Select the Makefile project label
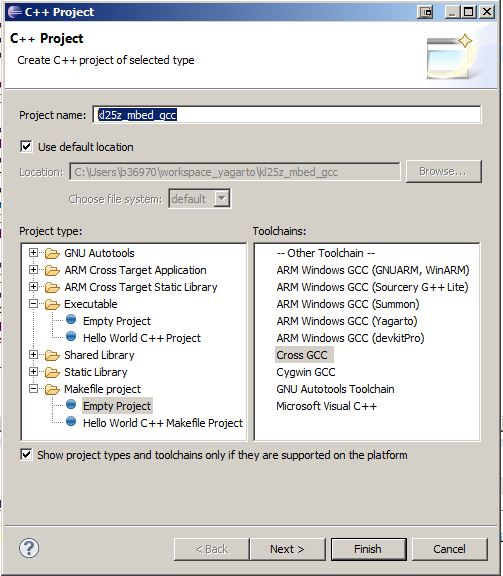The image size is (503, 576). [103, 389]
